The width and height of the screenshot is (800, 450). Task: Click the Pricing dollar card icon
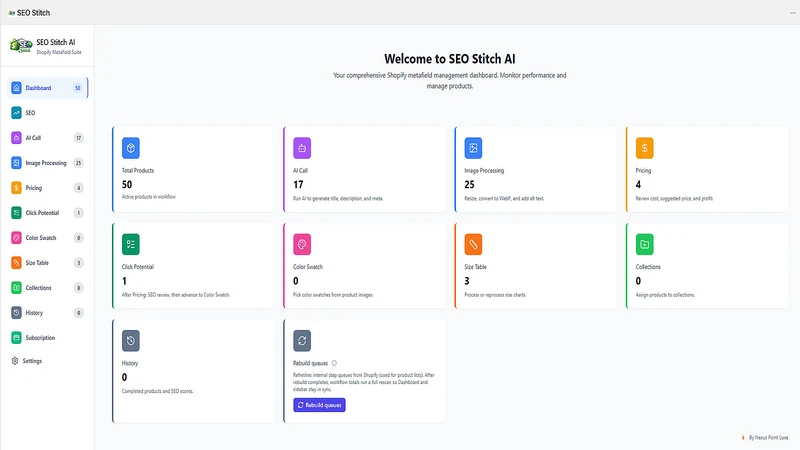(x=644, y=148)
